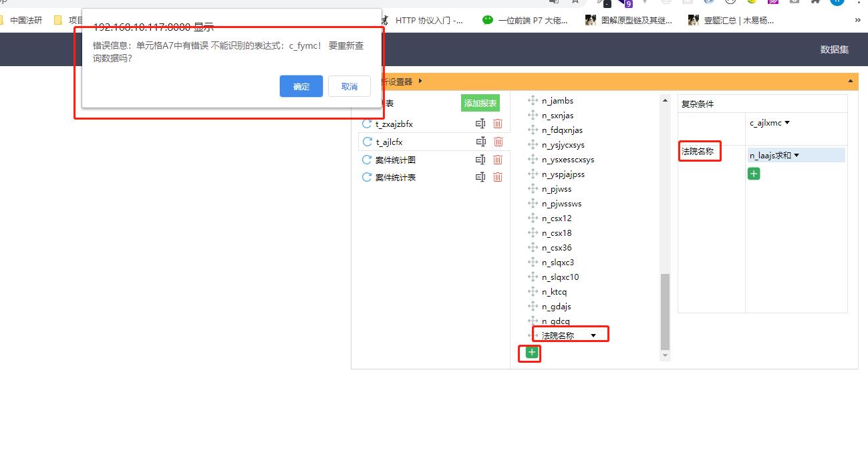The height and width of the screenshot is (471, 868).
Task: Refresh the t_zxajzbfx report
Action: click(367, 124)
